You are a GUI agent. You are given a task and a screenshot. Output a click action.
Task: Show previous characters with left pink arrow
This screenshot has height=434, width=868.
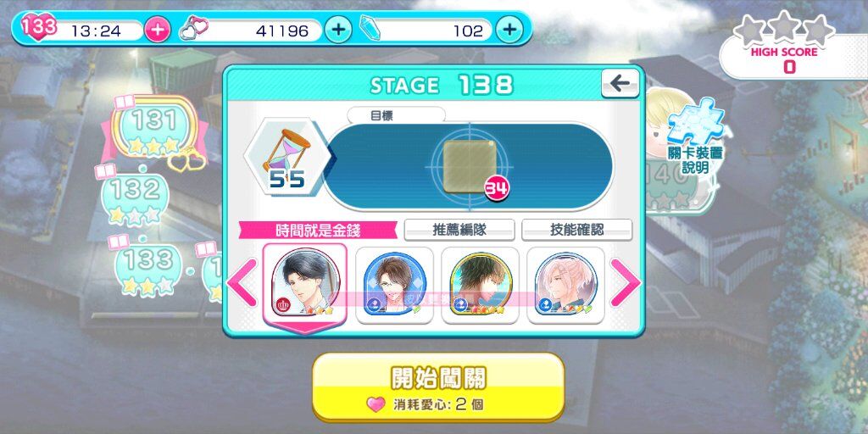point(242,283)
